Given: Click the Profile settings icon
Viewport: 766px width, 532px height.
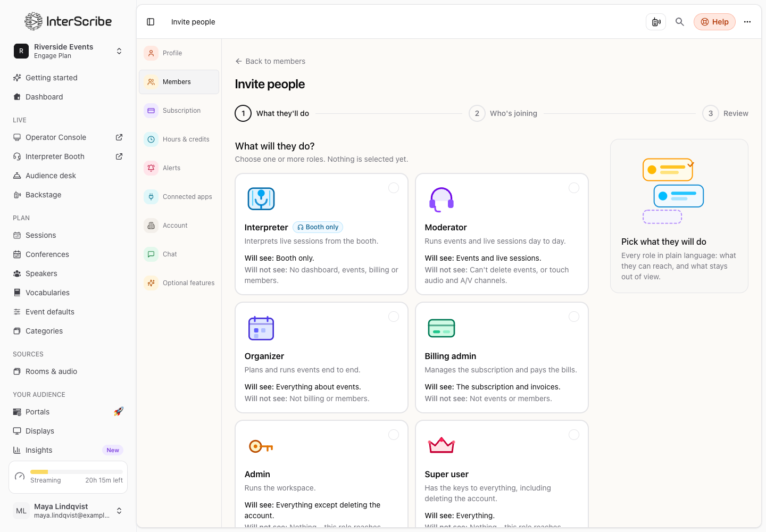Looking at the screenshot, I should click(x=151, y=53).
